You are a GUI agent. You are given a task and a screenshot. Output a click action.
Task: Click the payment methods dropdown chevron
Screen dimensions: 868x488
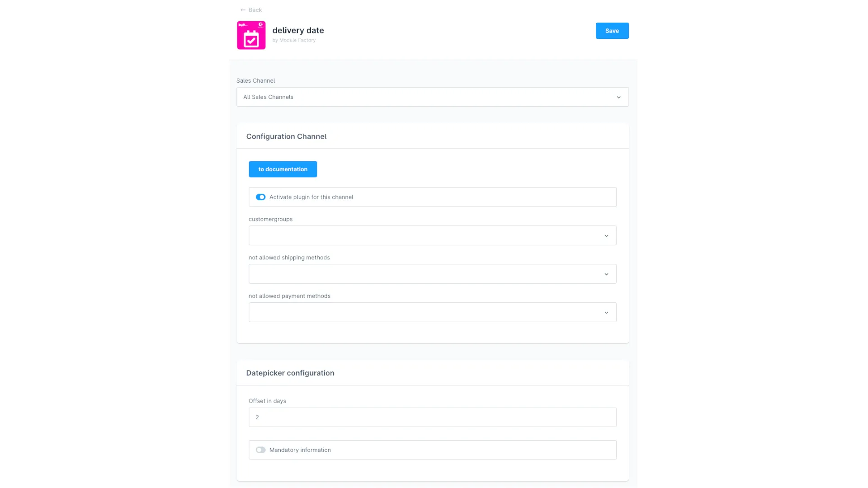coord(606,312)
